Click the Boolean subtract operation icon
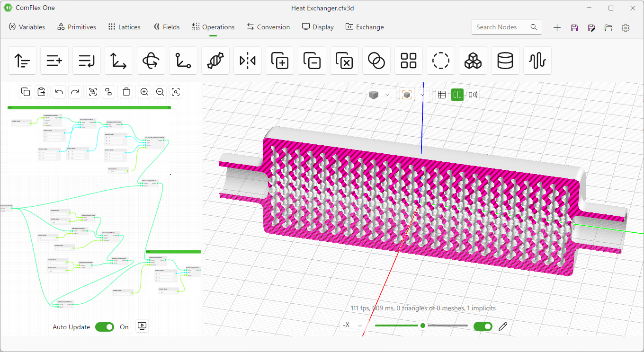Screen dimensions: 644x352 pyautogui.click(x=312, y=61)
